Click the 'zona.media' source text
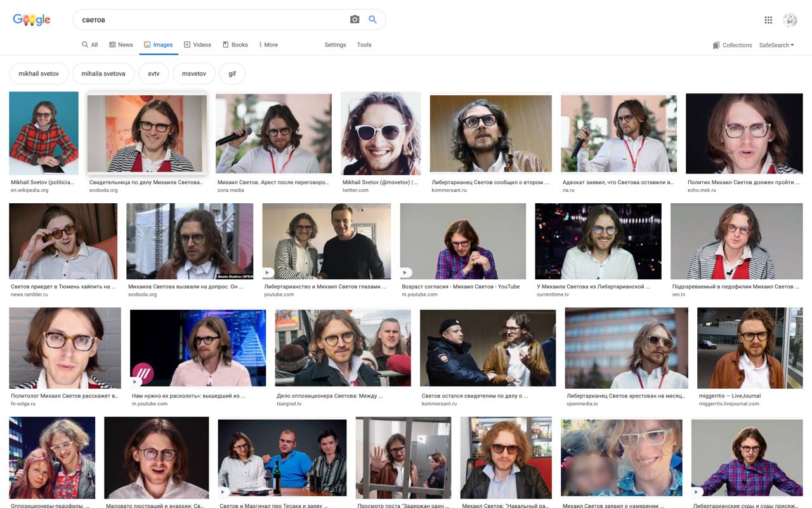Viewport: 812px width, 508px height. pyautogui.click(x=230, y=190)
